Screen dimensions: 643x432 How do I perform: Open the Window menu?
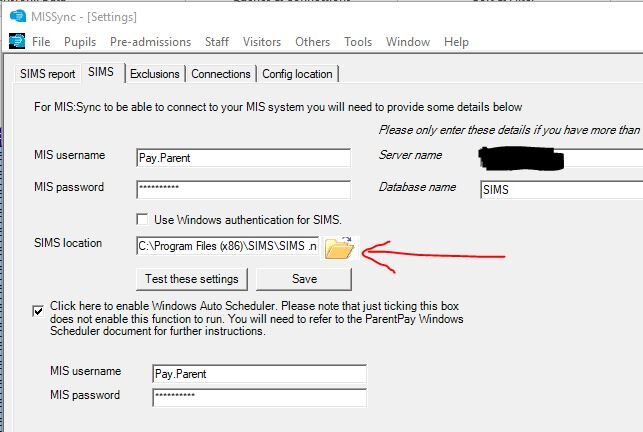408,42
